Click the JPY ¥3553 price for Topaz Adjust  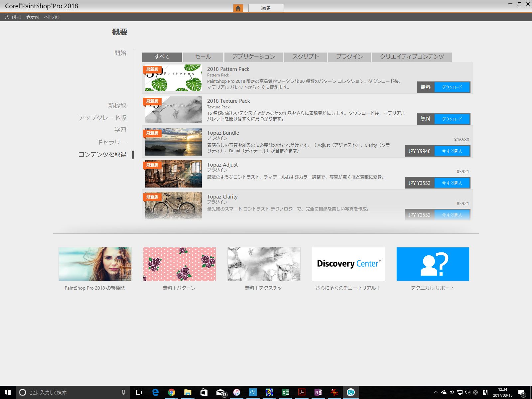[420, 183]
